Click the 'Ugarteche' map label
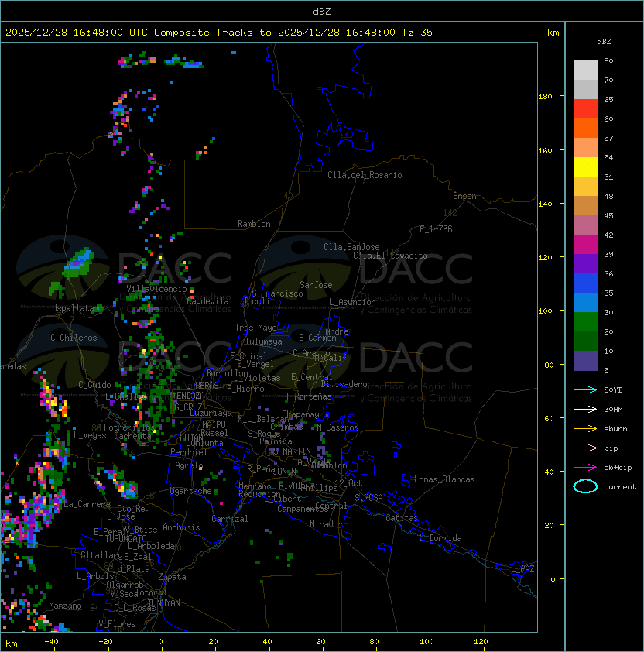 [190, 491]
